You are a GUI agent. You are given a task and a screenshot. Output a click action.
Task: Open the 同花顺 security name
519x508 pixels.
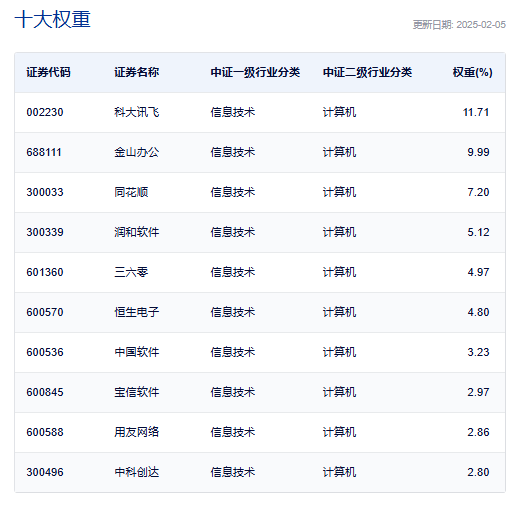[131, 192]
